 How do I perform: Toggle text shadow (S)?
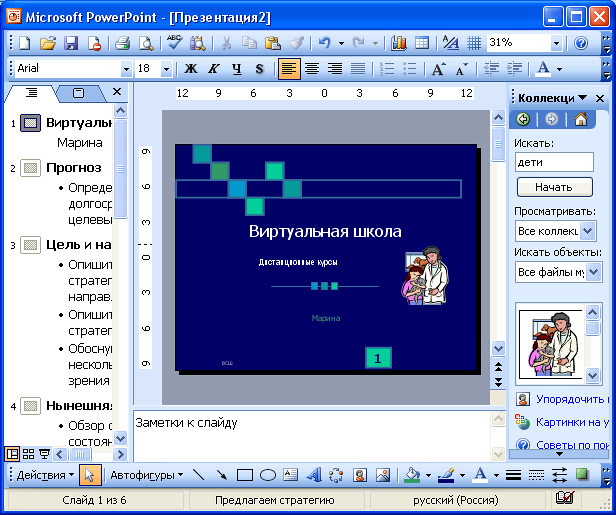pos(259,69)
